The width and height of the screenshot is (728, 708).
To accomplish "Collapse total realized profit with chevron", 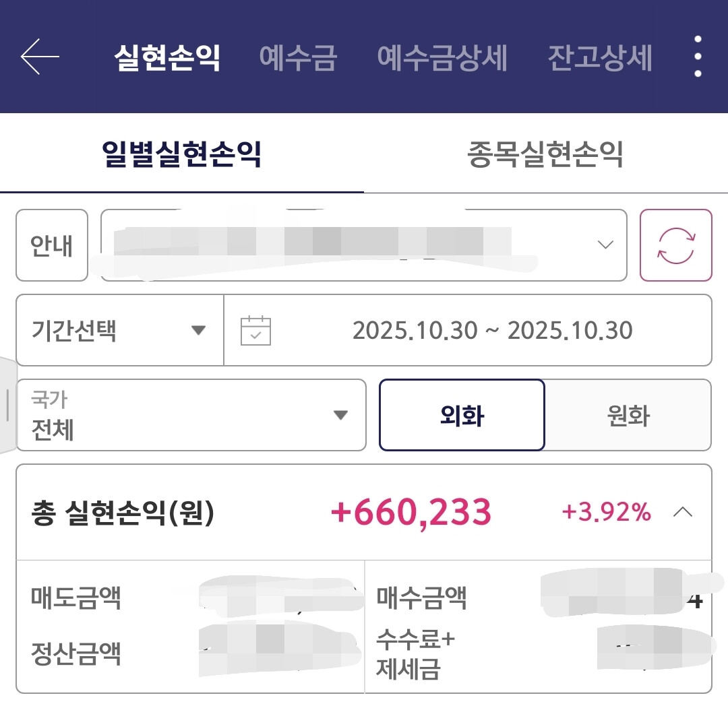I will (682, 513).
